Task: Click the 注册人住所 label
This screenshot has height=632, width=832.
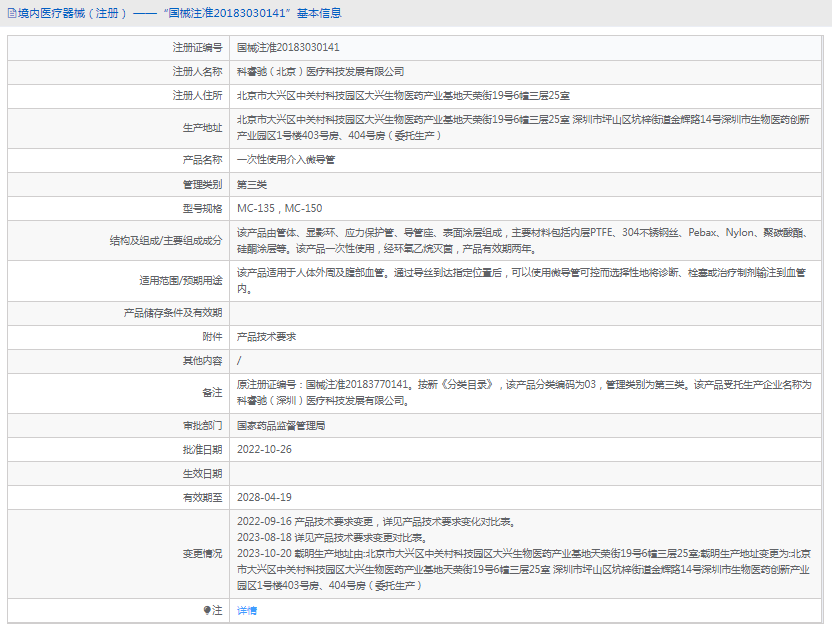Action: [x=197, y=96]
